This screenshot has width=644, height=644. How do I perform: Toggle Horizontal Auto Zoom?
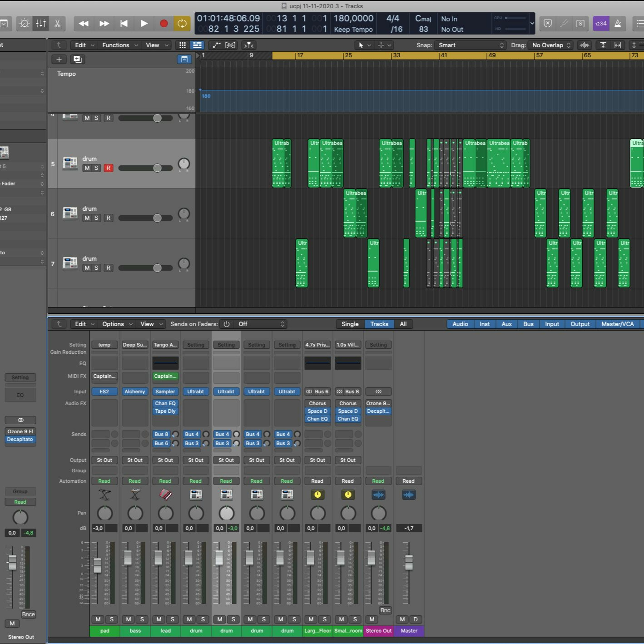618,45
